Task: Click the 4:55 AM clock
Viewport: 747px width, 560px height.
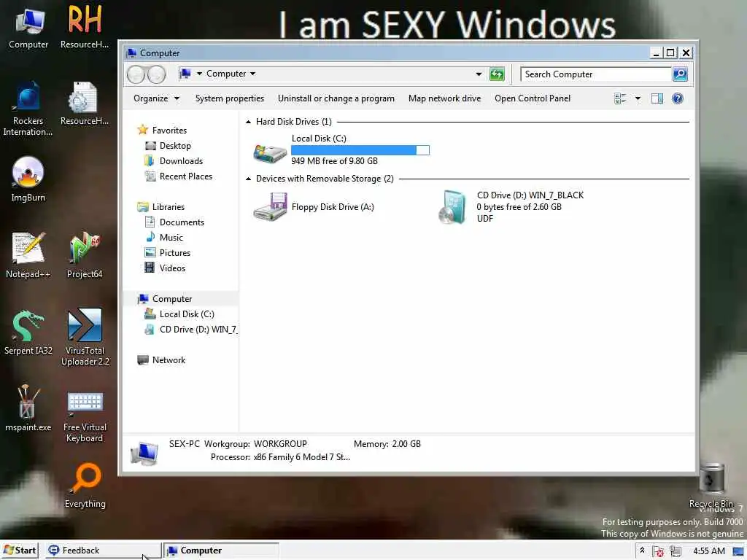Action: [709, 551]
